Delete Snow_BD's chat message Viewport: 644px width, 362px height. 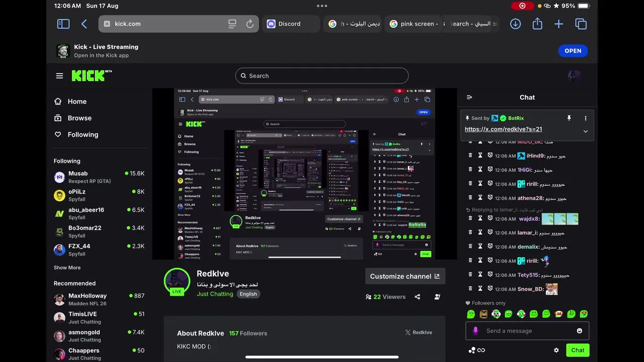[x=470, y=289]
